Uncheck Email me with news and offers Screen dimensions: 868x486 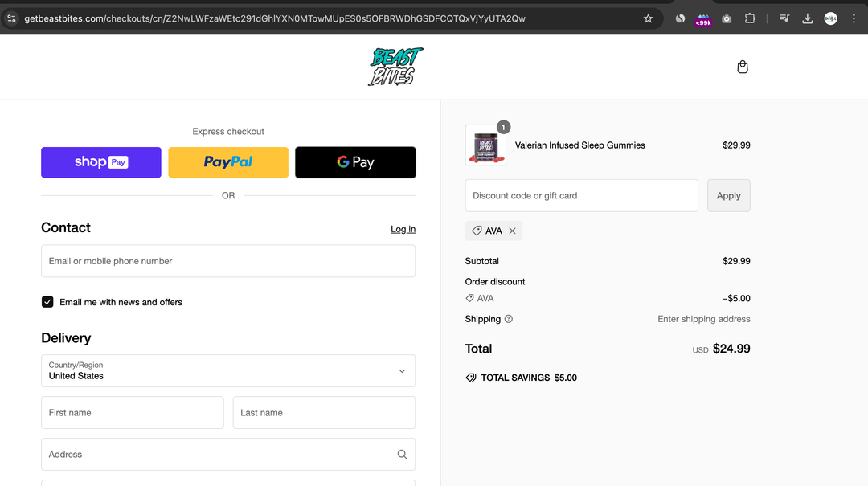pyautogui.click(x=47, y=302)
